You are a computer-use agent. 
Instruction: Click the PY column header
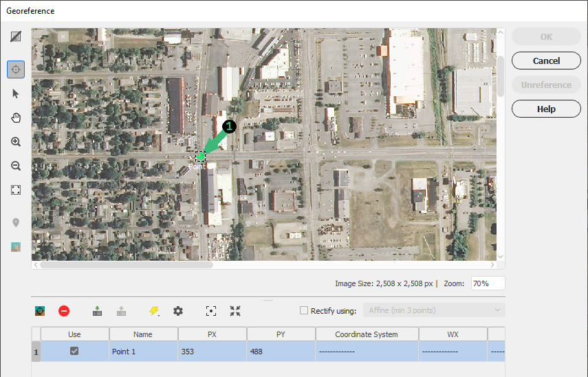coord(281,334)
